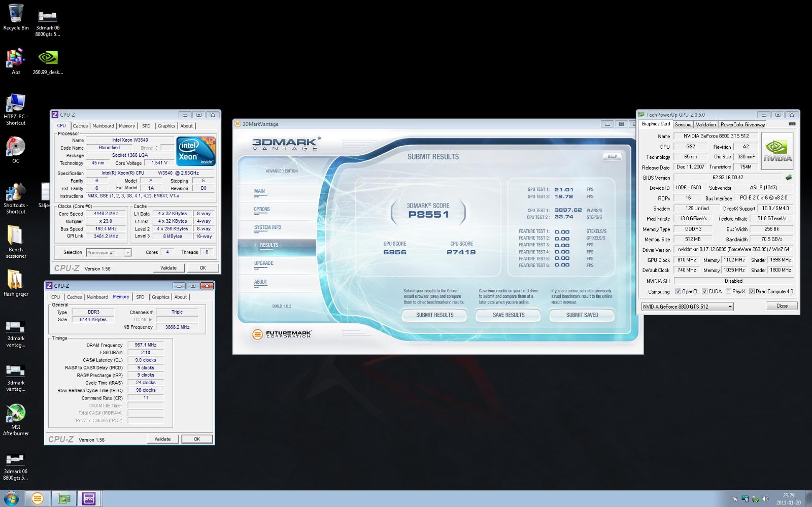Viewport: 812px width, 507px height.
Task: Click the DRAM Frequency 967.1 MHz field
Action: click(x=146, y=345)
